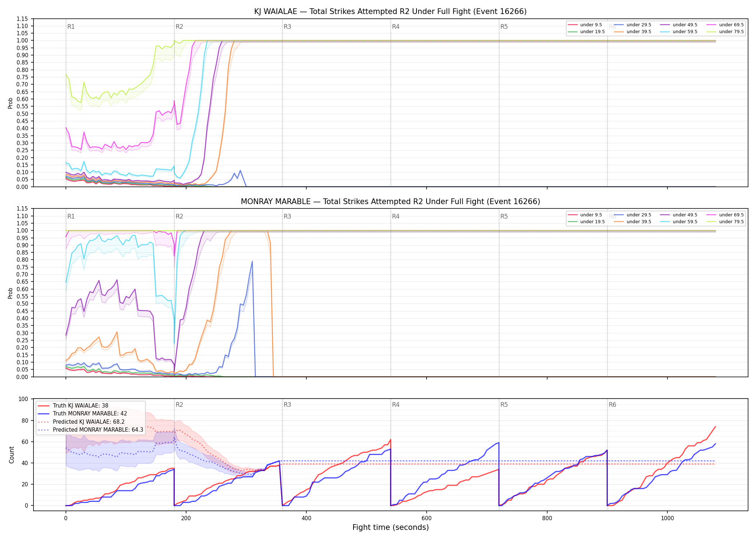This screenshot has width=756, height=540.
Task: Select 'under 69.5' in KJ WAIALAE legend
Action: [725, 25]
